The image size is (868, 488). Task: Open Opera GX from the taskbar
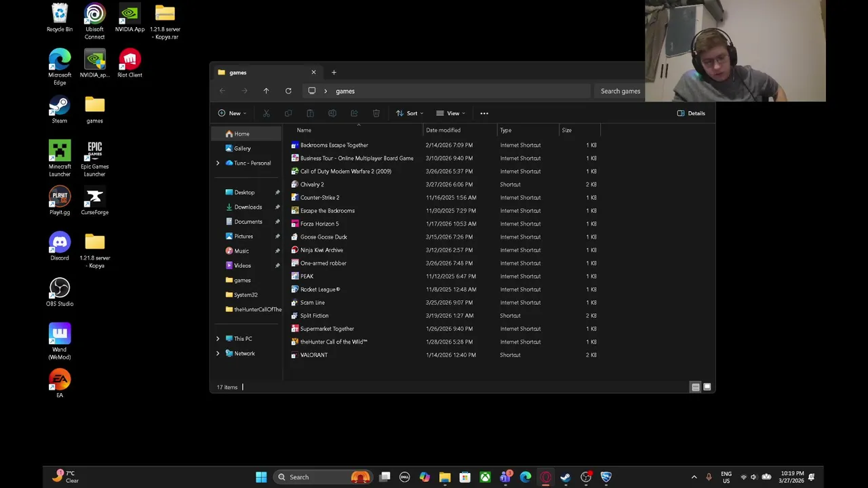[546, 477]
